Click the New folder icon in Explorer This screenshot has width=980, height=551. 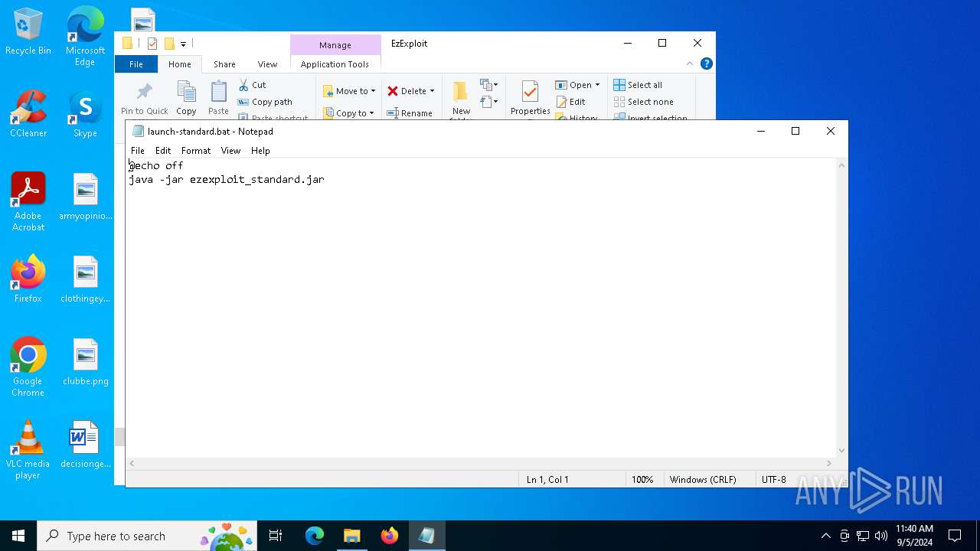point(461,99)
